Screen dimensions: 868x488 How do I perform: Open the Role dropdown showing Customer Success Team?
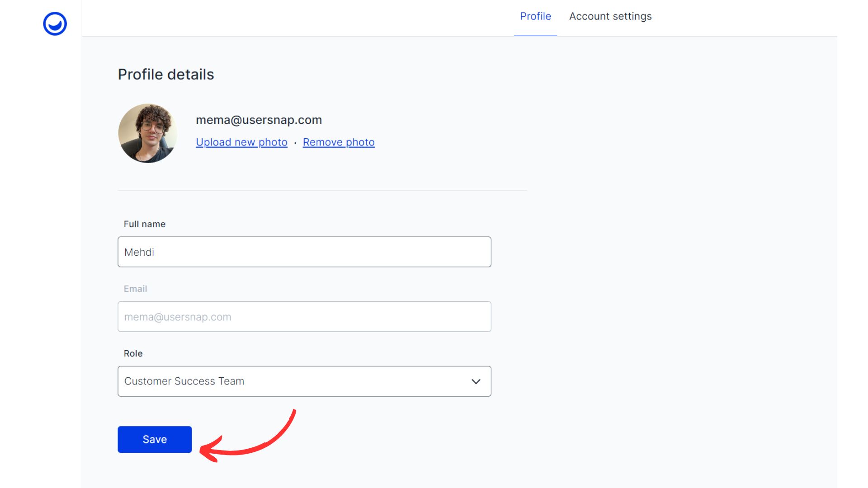[304, 381]
